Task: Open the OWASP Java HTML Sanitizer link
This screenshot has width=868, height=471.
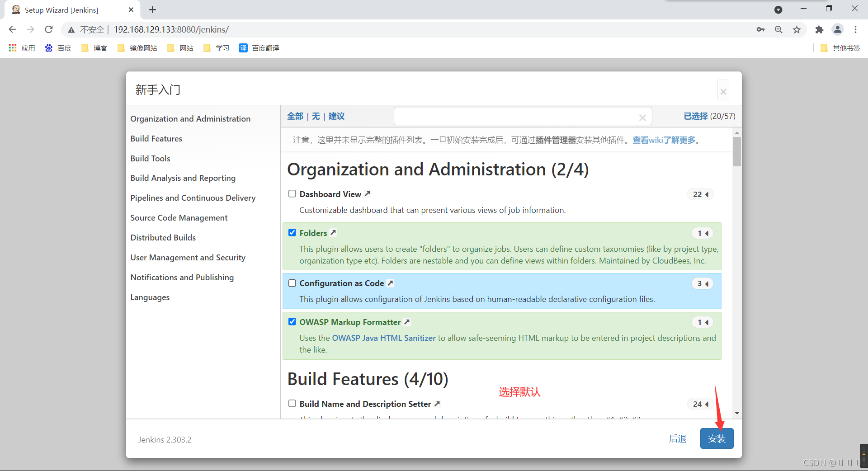Action: tap(384, 338)
